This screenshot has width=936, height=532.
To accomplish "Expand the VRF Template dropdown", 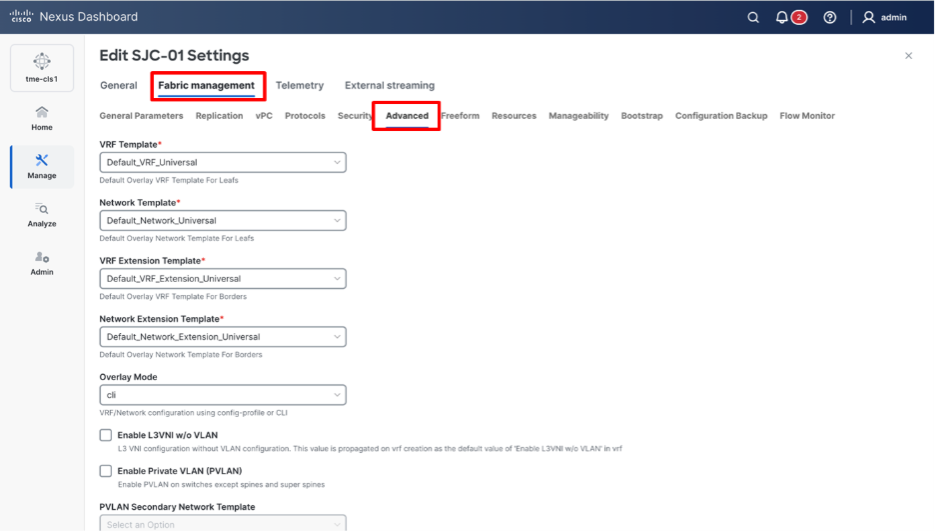I will (x=223, y=162).
